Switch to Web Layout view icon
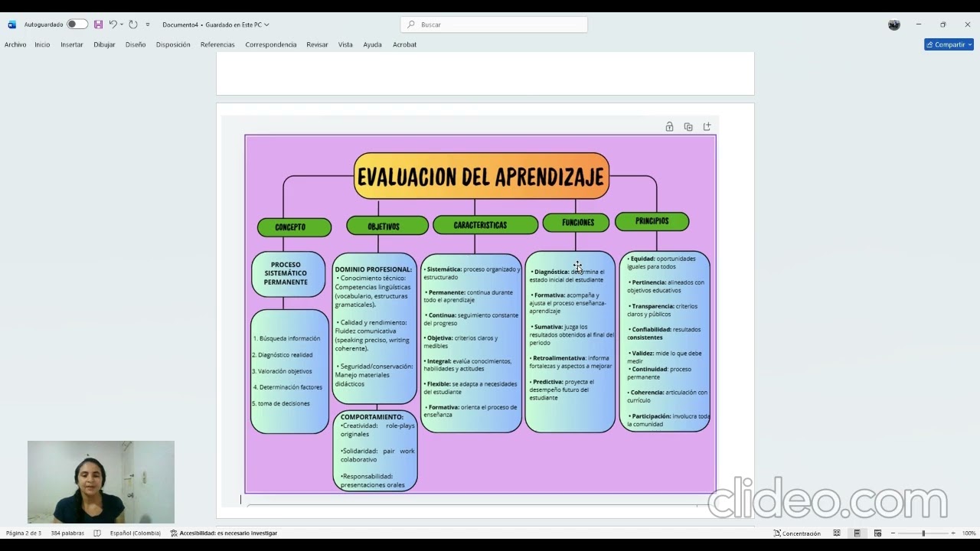This screenshot has width=980, height=551. click(877, 533)
